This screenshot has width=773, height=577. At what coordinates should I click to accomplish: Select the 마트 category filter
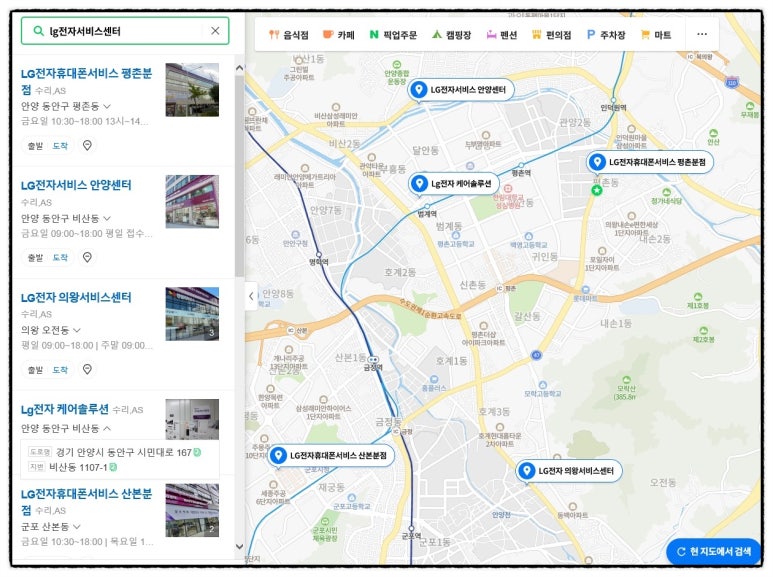(655, 35)
